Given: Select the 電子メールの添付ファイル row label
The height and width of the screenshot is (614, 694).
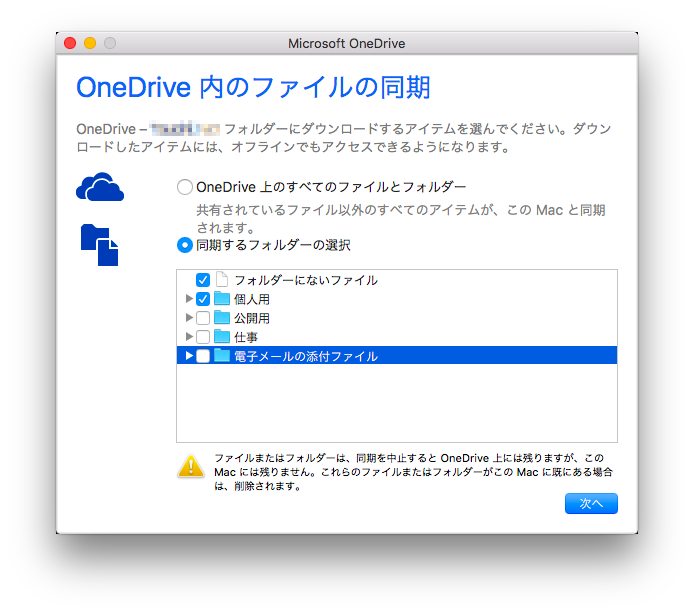Looking at the screenshot, I should [306, 356].
